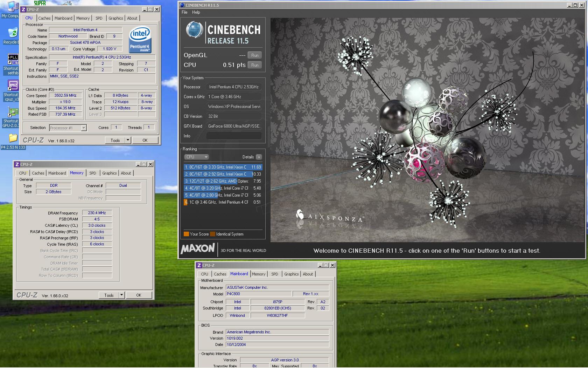Click the Southbridge value 82801EB (ICH5)

coord(278,308)
